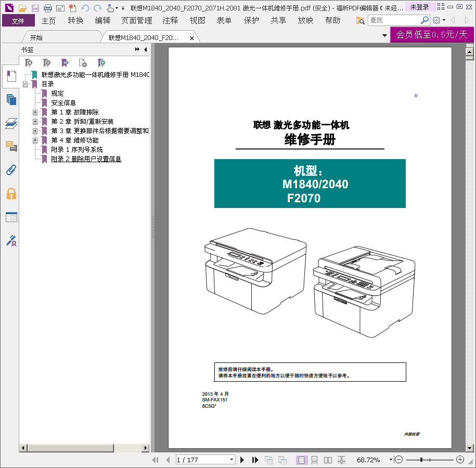Select 附录 1 序列号系统 bookmark

tap(77, 150)
